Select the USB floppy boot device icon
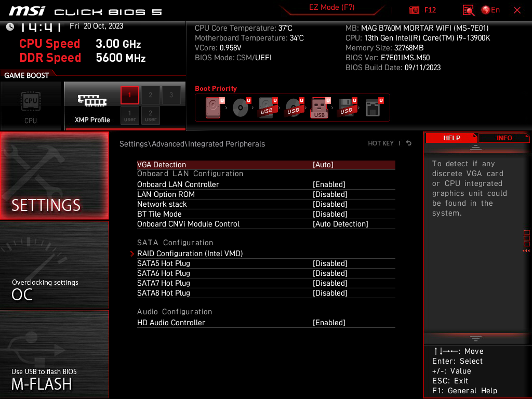The image size is (532, 399). click(347, 108)
